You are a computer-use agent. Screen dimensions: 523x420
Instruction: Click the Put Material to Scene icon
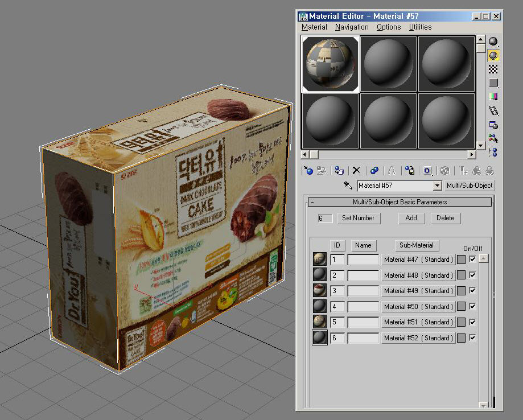(321, 171)
